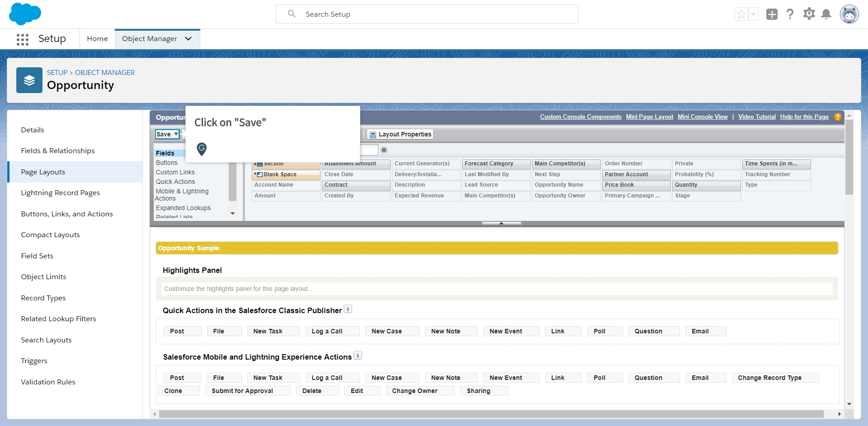This screenshot has height=426, width=868.
Task: Open Validation Rules in sidebar
Action: [48, 382]
